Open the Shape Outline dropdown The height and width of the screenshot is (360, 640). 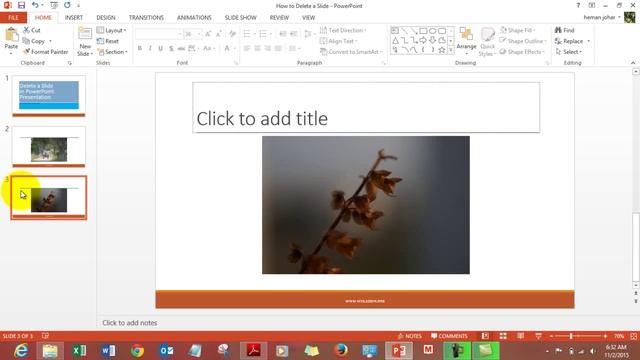[523, 41]
